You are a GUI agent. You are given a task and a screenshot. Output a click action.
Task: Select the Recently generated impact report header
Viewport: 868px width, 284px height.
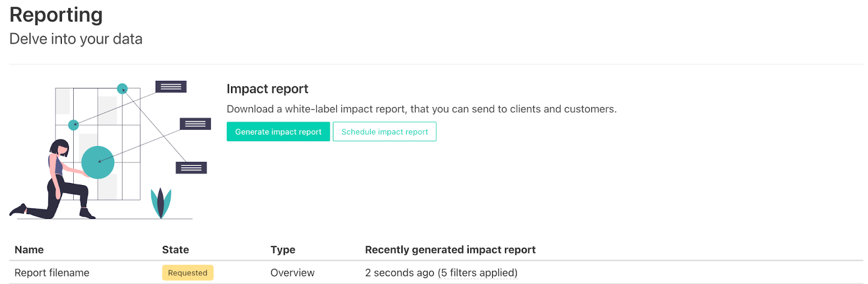tap(450, 250)
